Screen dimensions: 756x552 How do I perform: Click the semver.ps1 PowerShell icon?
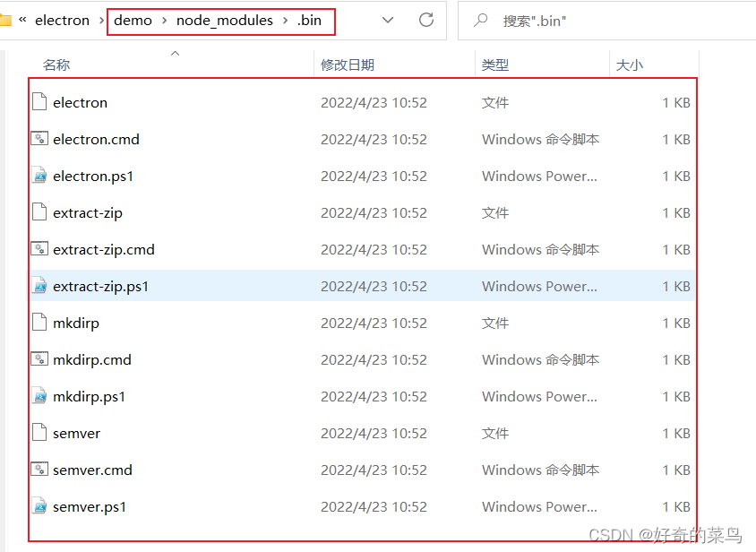pyautogui.click(x=39, y=506)
